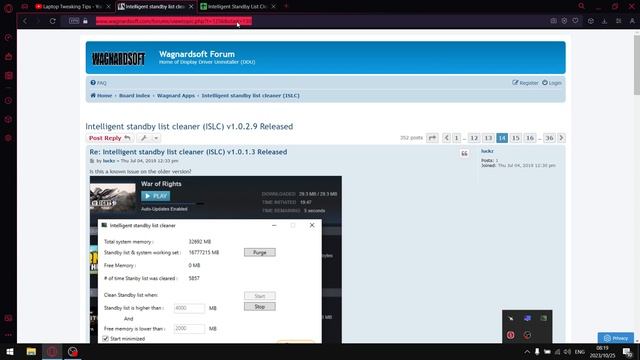Go to page 36
Image resolution: width=640 pixels, height=360 pixels.
point(549,138)
